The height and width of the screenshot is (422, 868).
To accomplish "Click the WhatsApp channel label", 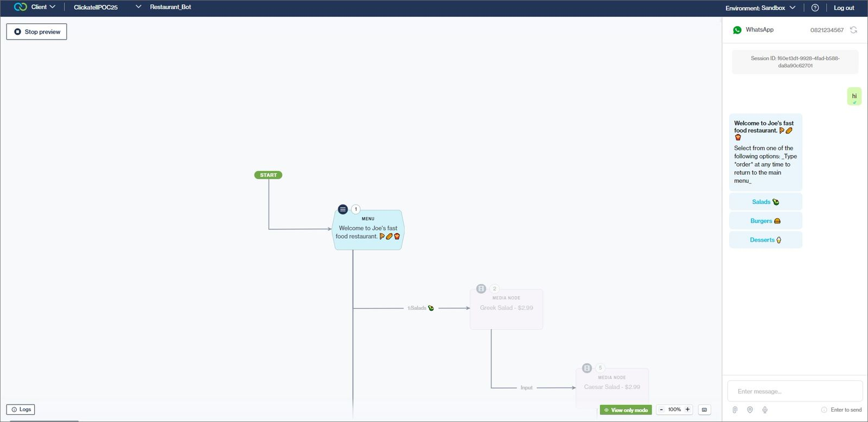I will (759, 30).
